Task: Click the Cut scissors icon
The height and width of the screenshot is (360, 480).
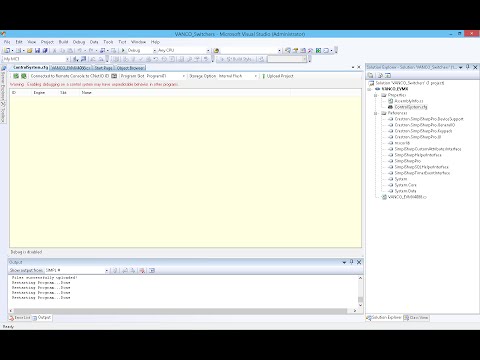Action: (55, 50)
